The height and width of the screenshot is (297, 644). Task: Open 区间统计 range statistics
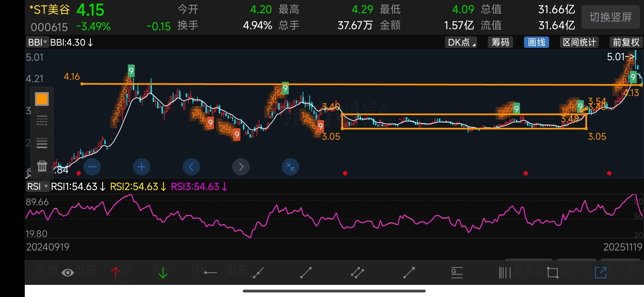click(579, 42)
